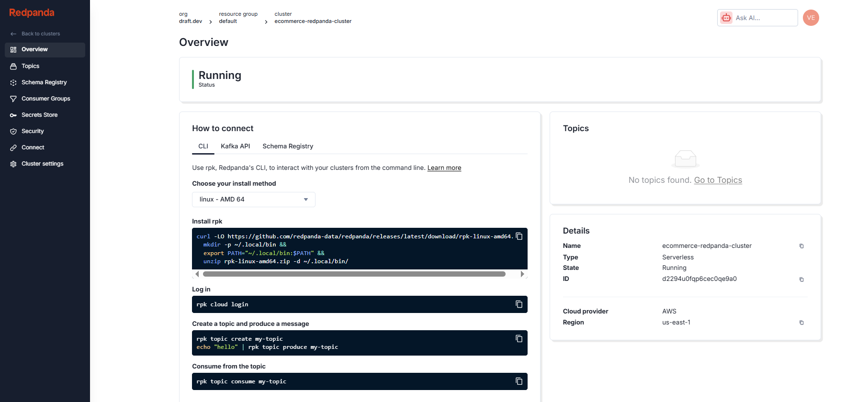The width and height of the screenshot is (868, 402).
Task: Open Security in the sidebar
Action: pos(45,131)
